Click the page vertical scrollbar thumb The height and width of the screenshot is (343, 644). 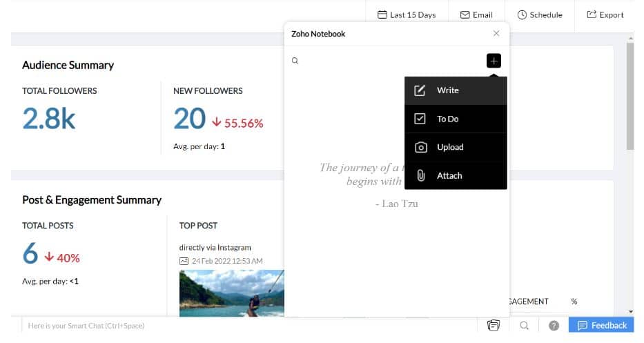tap(630, 95)
